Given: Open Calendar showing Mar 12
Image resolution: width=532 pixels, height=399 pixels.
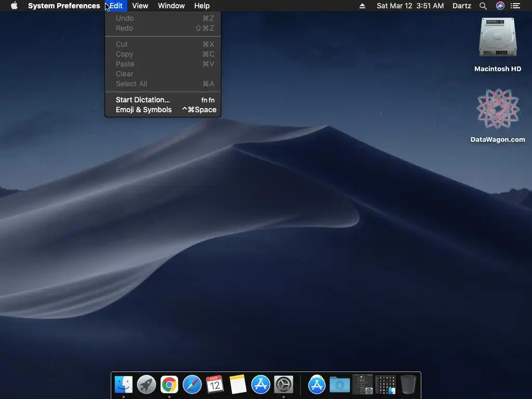Looking at the screenshot, I should click(215, 384).
